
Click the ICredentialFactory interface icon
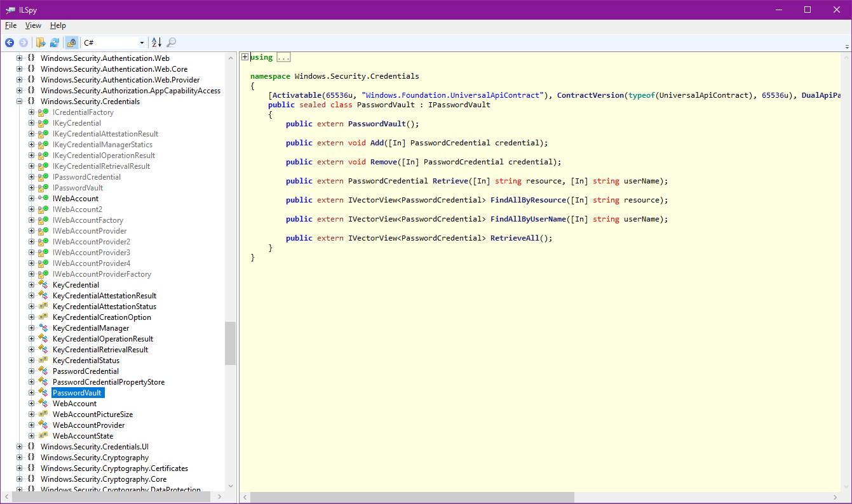pos(43,112)
